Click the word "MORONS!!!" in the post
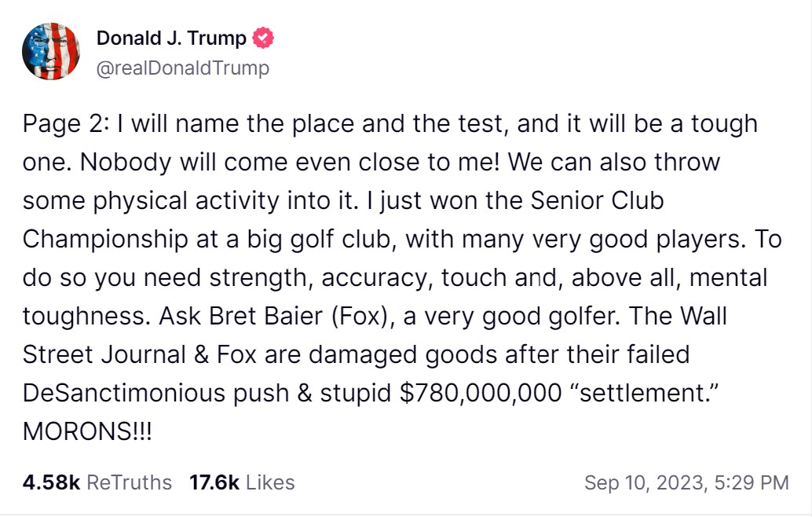Image resolution: width=812 pixels, height=517 pixels. [87, 431]
